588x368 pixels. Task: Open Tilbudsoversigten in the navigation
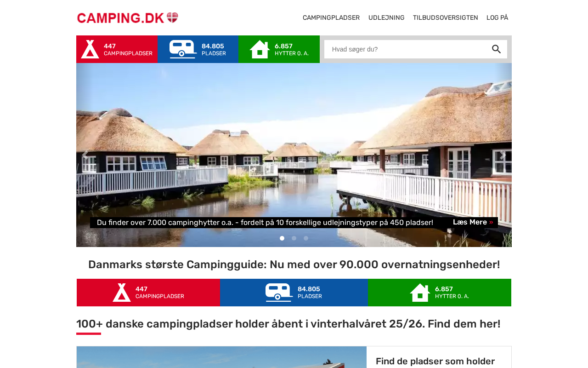(446, 18)
